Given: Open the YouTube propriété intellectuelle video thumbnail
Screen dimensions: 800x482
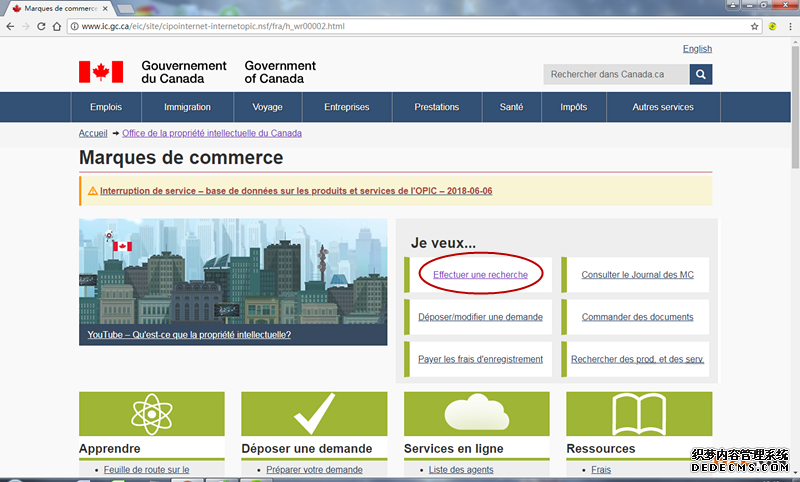Looking at the screenshot, I should (233, 282).
